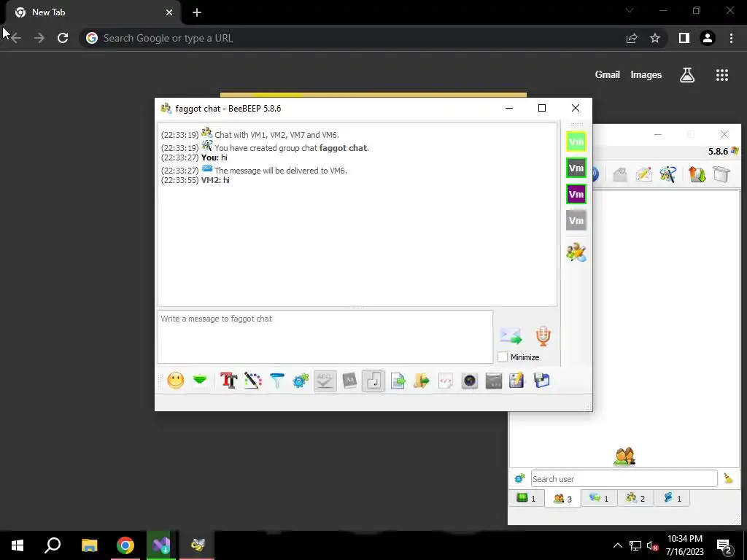747x560 pixels.
Task: Click Search user field in main window
Action: 624,478
